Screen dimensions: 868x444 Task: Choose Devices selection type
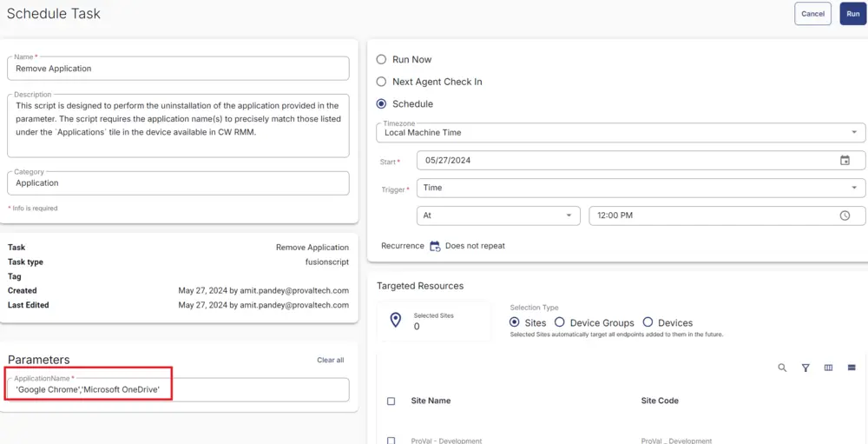click(x=648, y=322)
